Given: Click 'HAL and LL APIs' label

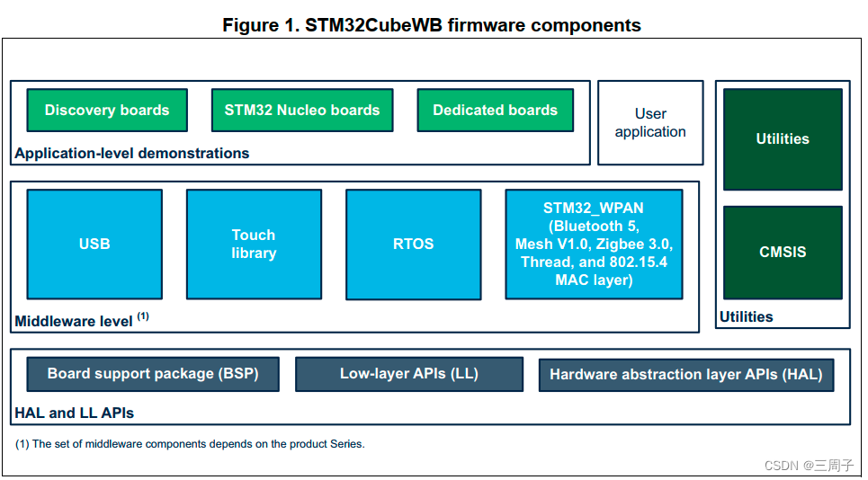Looking at the screenshot, I should pyautogui.click(x=74, y=413).
